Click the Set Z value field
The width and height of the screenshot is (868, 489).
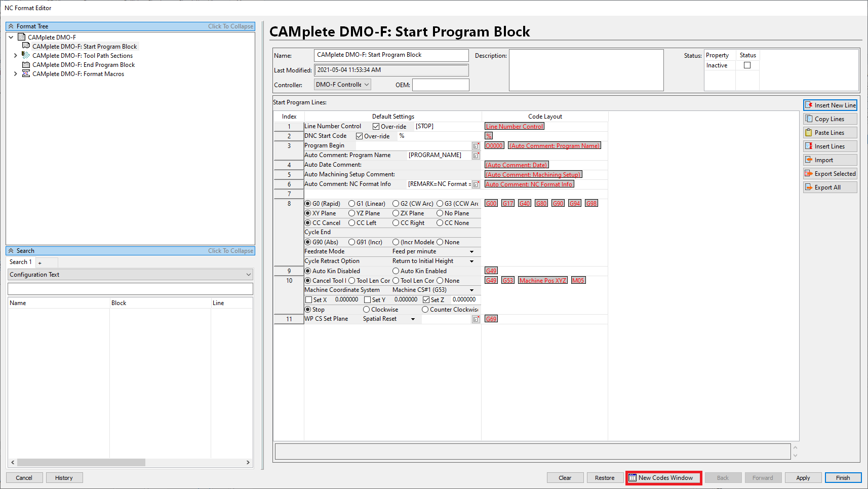(x=464, y=299)
